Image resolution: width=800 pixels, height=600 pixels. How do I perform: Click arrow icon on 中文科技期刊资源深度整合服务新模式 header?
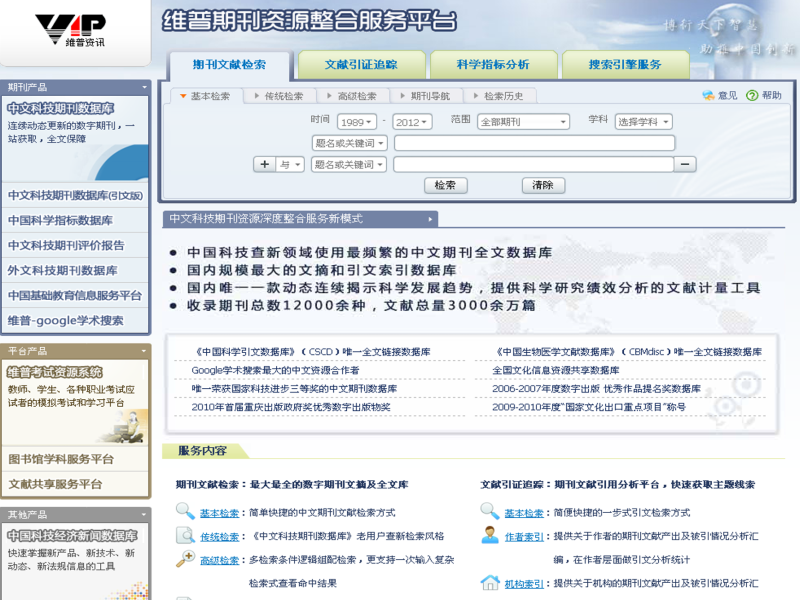pos(430,219)
